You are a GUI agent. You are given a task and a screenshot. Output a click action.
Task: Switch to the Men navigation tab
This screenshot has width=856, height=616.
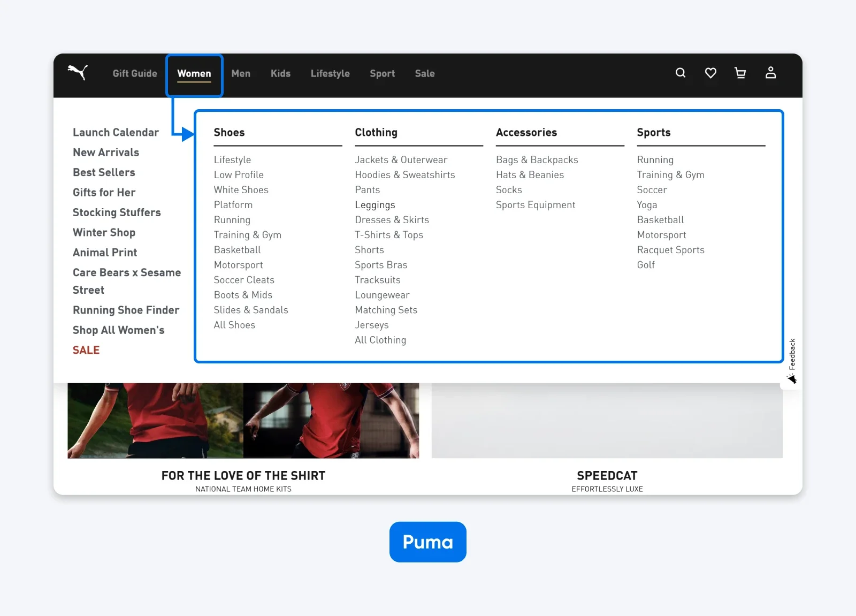241,73
